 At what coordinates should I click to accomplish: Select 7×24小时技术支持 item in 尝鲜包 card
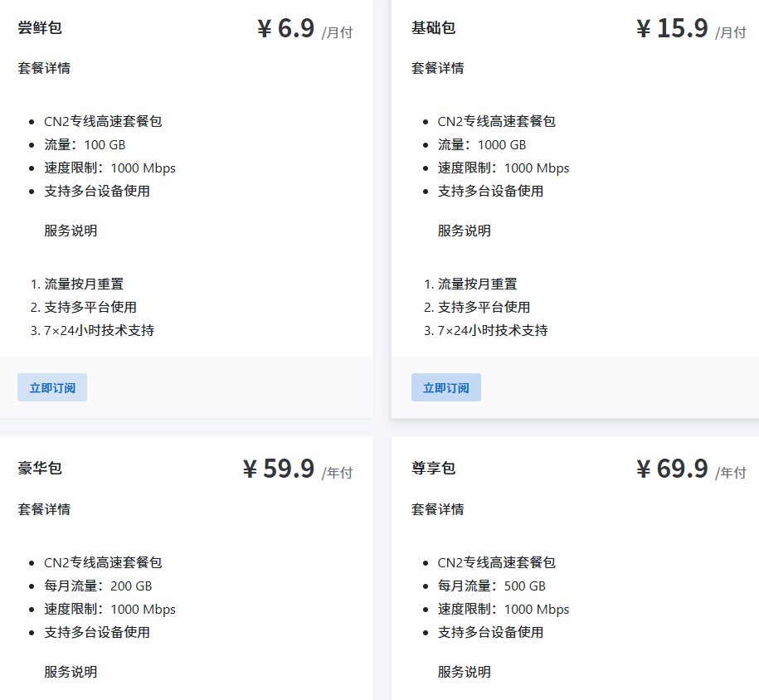pyautogui.click(x=99, y=330)
